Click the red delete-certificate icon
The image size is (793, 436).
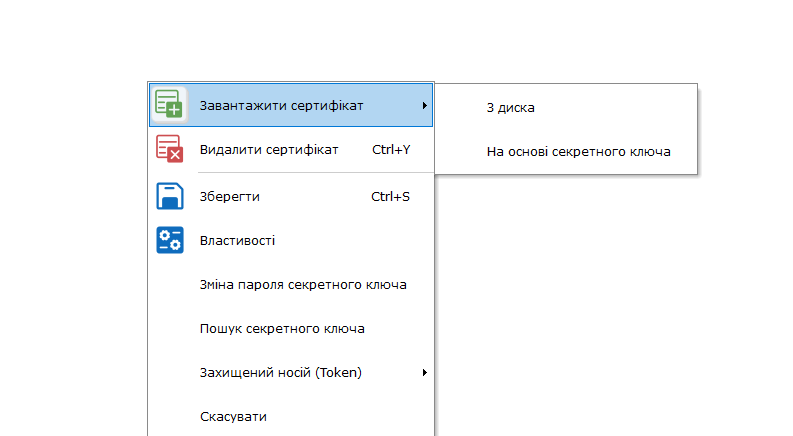coord(169,149)
